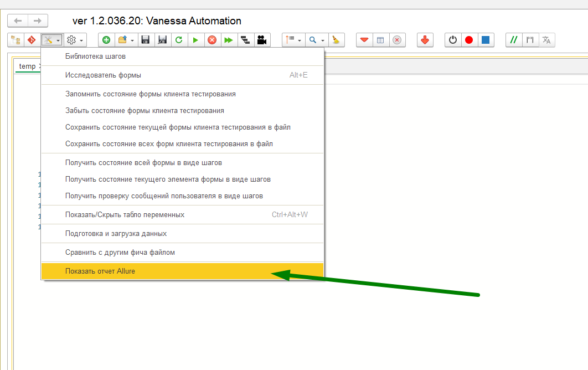Click the save-as floppy with pencil icon

(x=162, y=40)
